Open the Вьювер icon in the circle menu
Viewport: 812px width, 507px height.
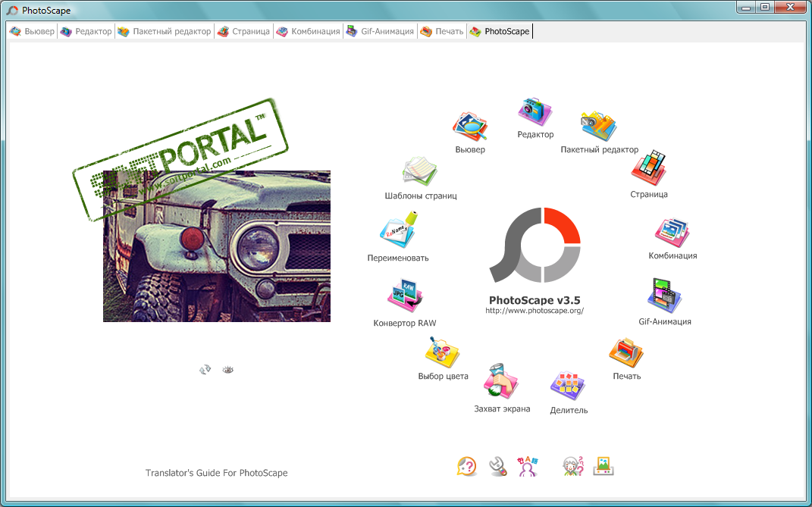(x=470, y=126)
